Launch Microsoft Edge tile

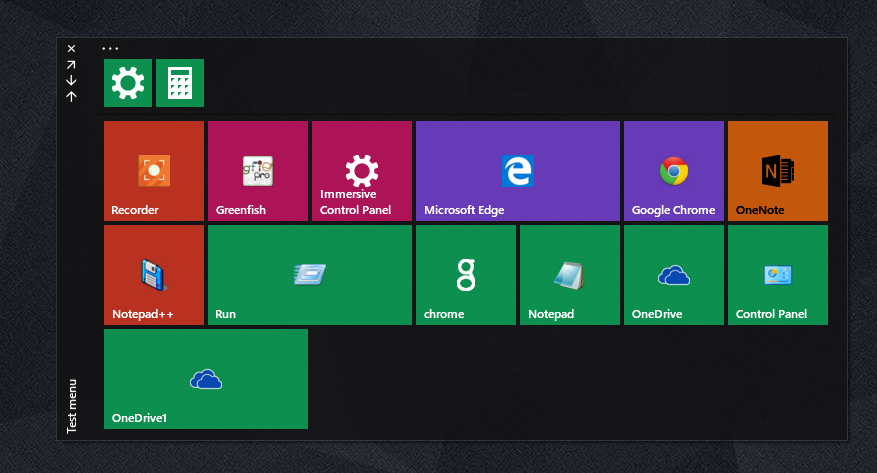(518, 171)
